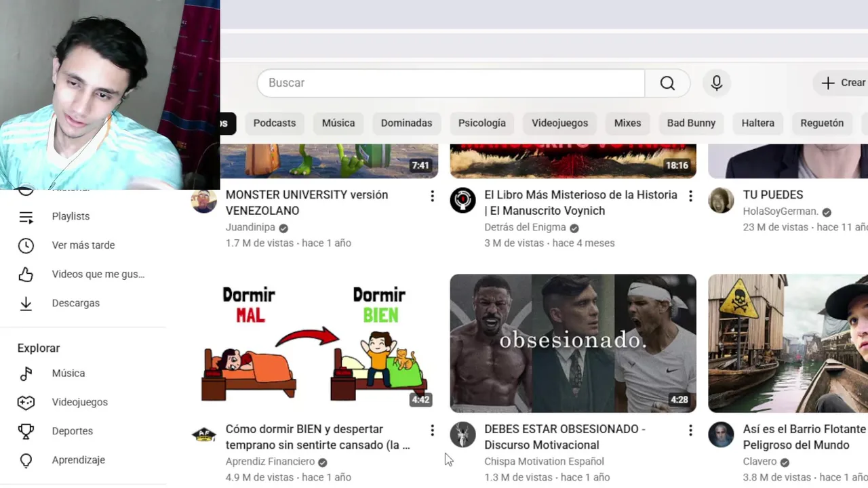Open title TU PUEDES
The width and height of the screenshot is (868, 488).
pyautogui.click(x=773, y=195)
